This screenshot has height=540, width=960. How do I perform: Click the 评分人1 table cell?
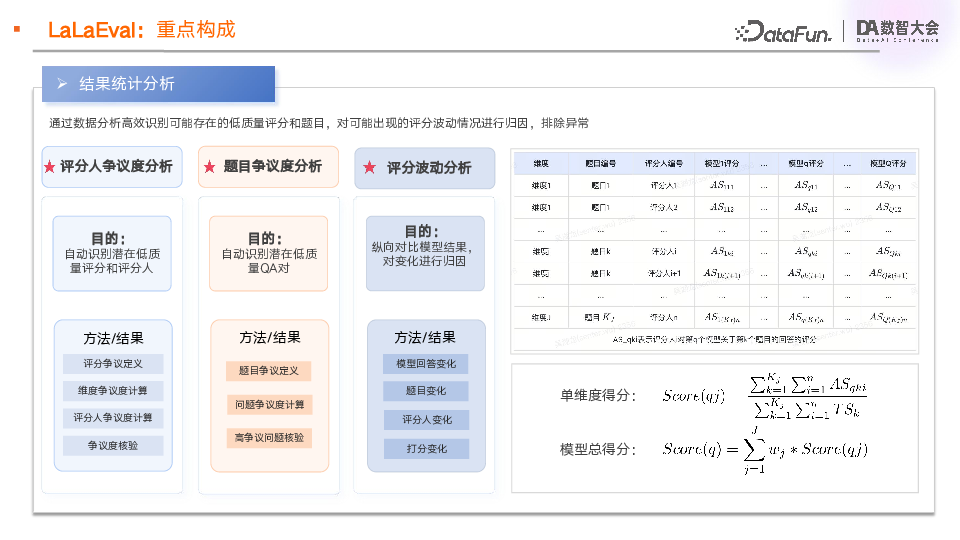664,186
